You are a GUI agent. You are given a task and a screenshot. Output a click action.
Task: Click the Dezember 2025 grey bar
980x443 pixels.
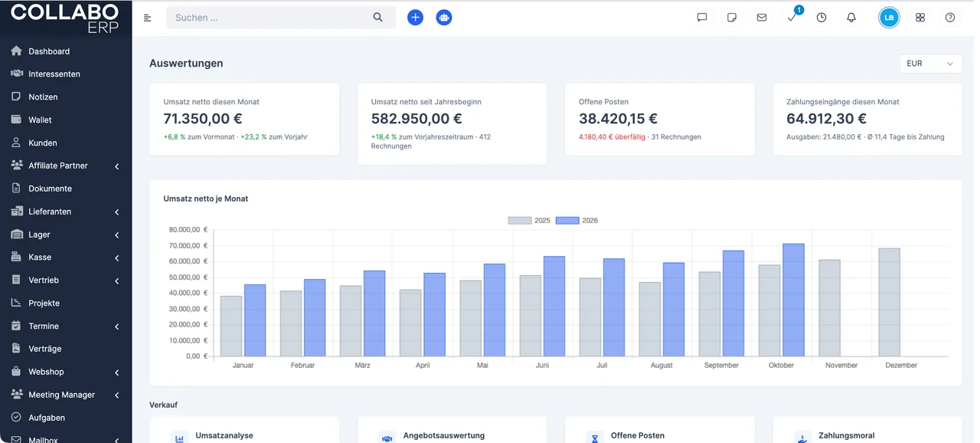[890, 302]
